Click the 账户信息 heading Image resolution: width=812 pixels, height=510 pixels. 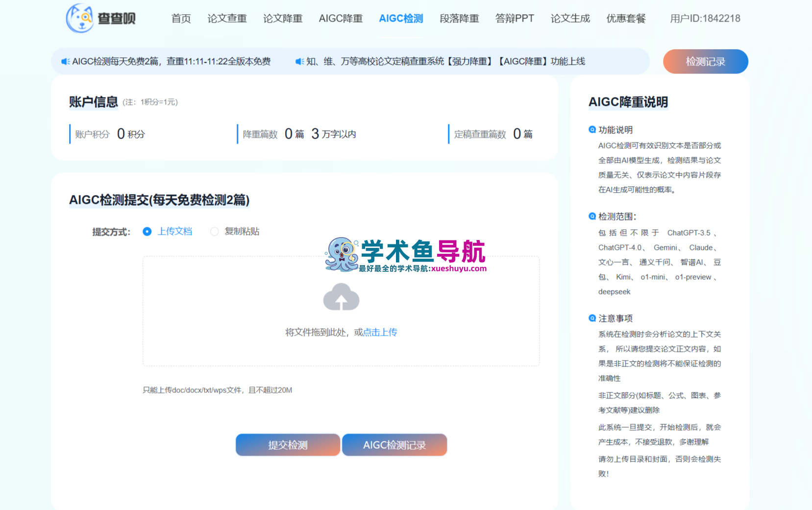click(94, 102)
